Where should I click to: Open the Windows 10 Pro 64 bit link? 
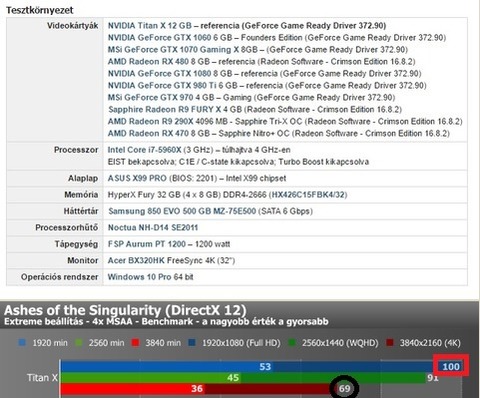pyautogui.click(x=150, y=277)
